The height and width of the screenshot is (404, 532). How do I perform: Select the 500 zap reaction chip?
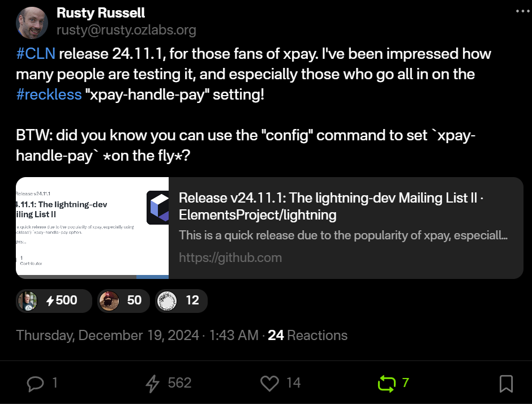(x=54, y=300)
